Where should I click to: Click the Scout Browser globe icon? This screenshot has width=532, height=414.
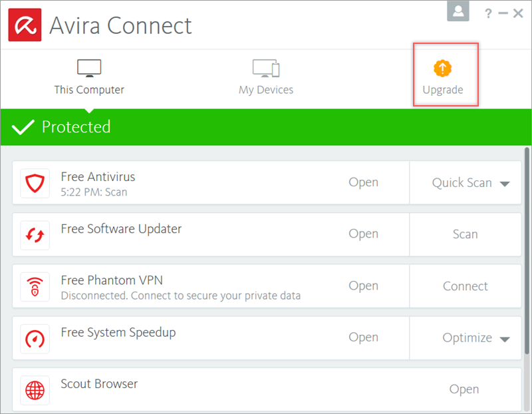tap(35, 389)
